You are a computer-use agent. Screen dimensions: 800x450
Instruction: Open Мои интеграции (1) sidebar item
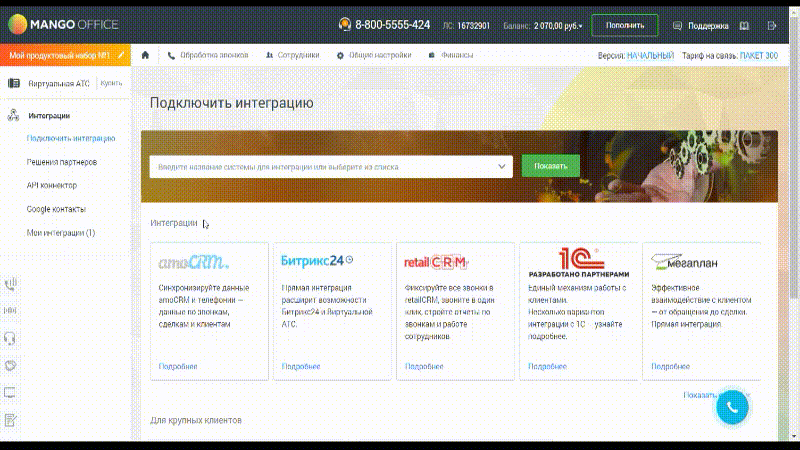(x=61, y=233)
